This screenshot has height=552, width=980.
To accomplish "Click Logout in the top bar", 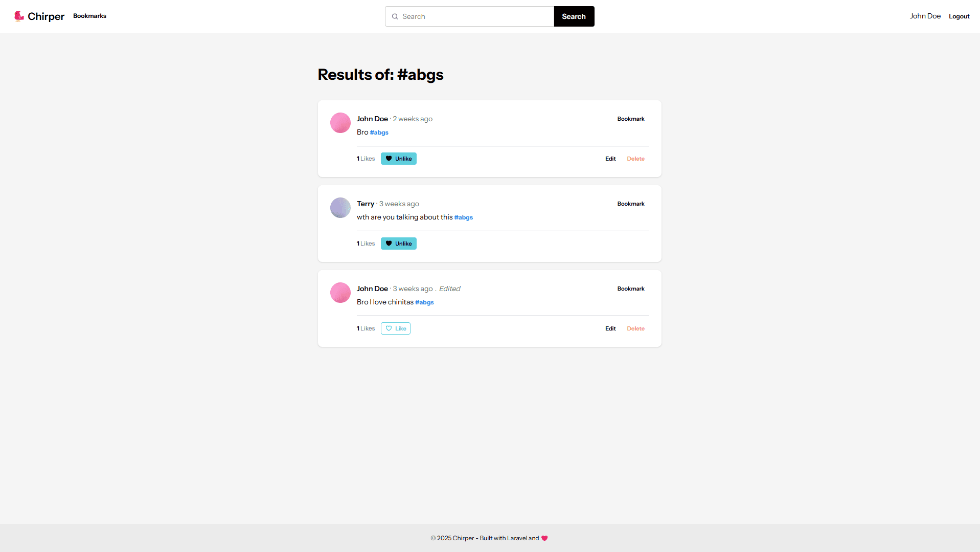I will pyautogui.click(x=959, y=16).
